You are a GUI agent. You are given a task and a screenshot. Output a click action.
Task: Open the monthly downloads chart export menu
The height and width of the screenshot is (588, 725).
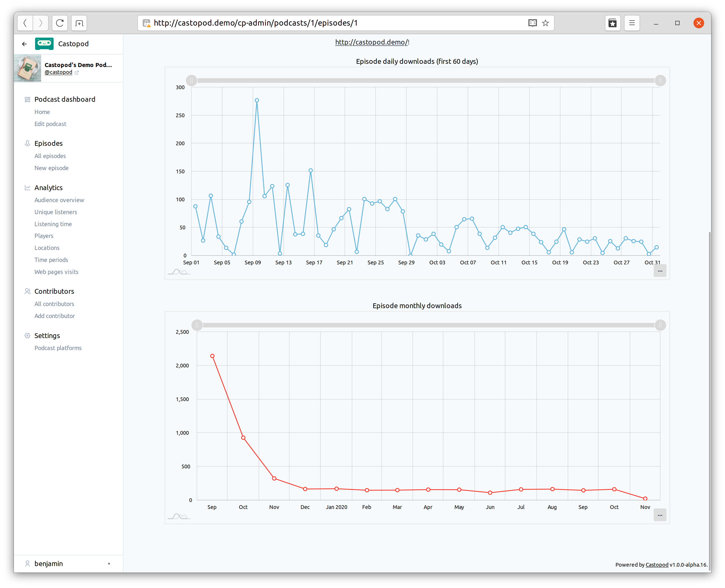pos(660,515)
